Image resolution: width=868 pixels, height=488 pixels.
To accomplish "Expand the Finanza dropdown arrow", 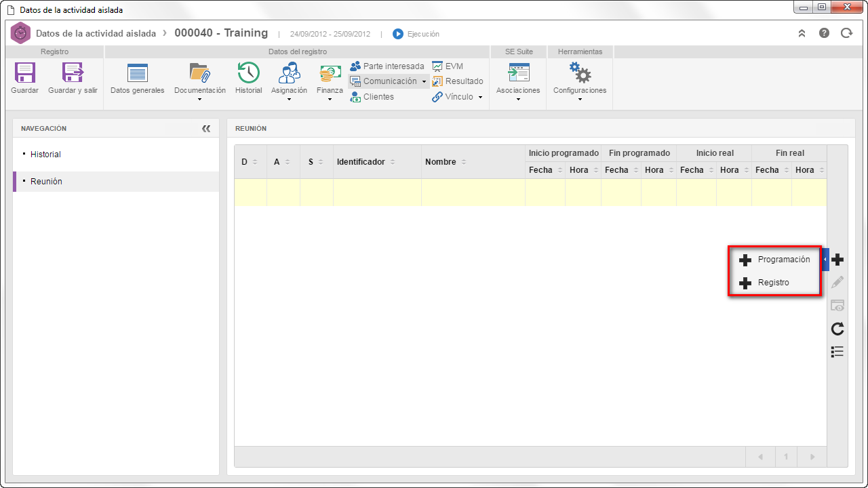I will point(330,100).
